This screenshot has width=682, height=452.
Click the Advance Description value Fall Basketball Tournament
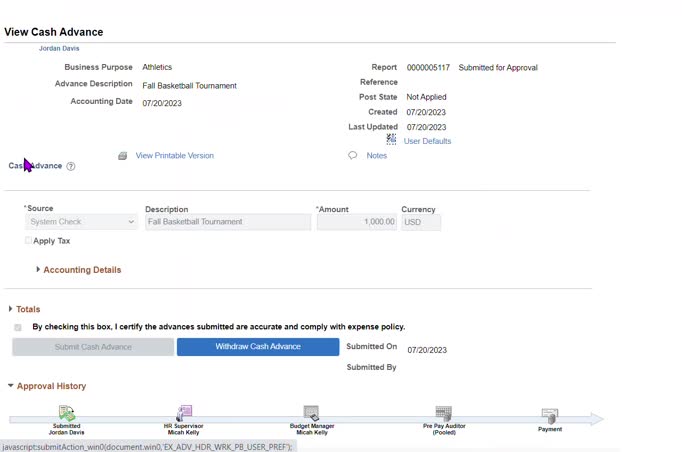[189, 86]
